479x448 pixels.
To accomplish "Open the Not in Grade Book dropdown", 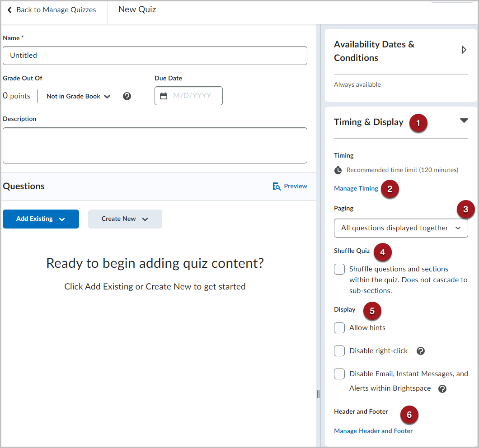I will (x=78, y=96).
